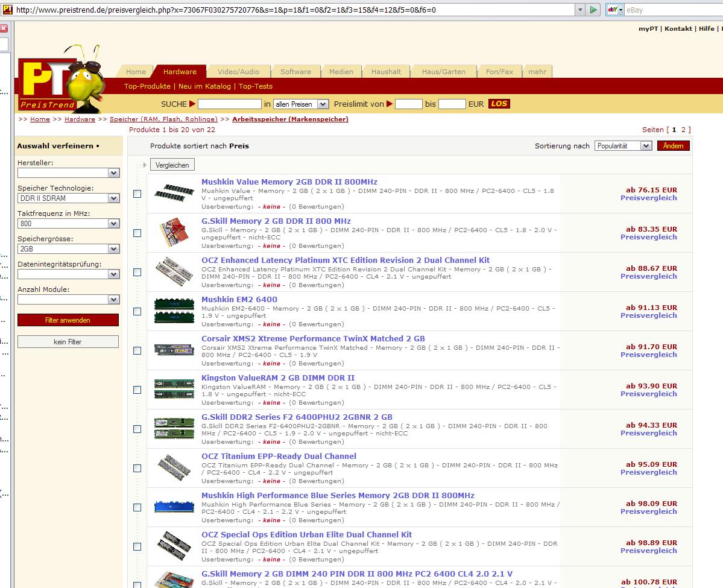Switch to the Video/Audio tab

(238, 72)
